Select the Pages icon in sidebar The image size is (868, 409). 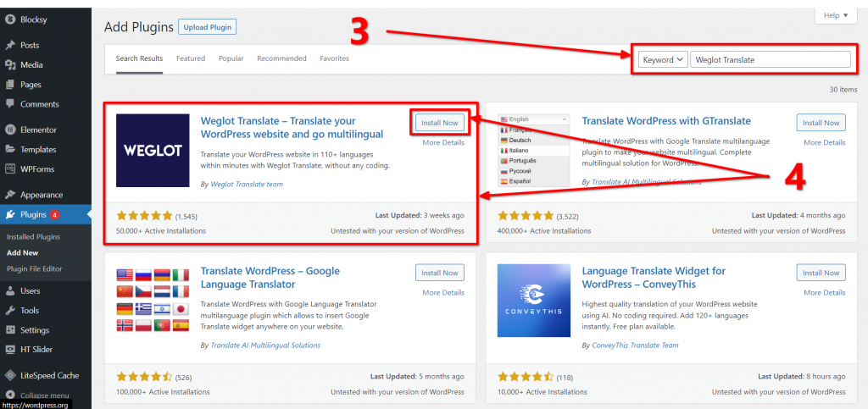[x=9, y=85]
